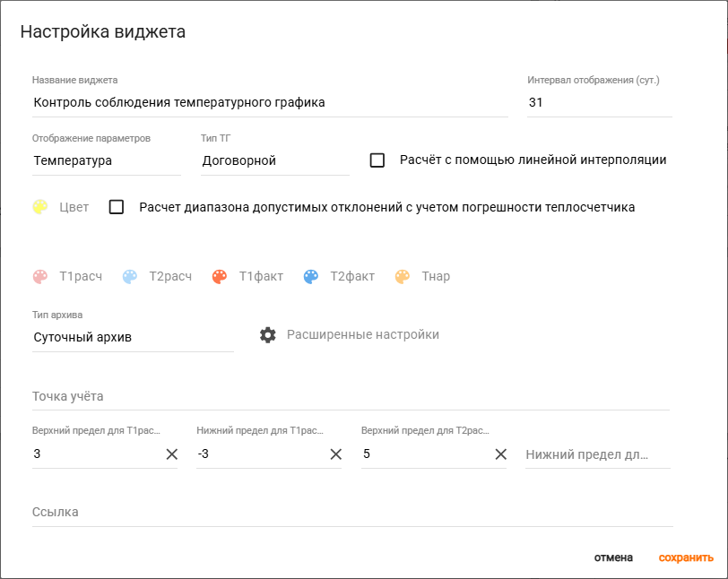Open Расширенные настройки gear icon
This screenshot has width=728, height=579.
267,334
